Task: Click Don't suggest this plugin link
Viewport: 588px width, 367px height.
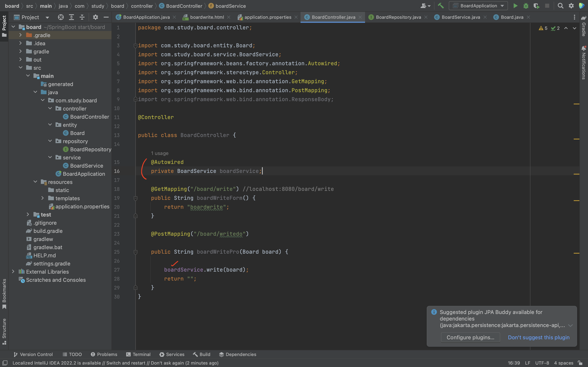Action: click(x=538, y=337)
